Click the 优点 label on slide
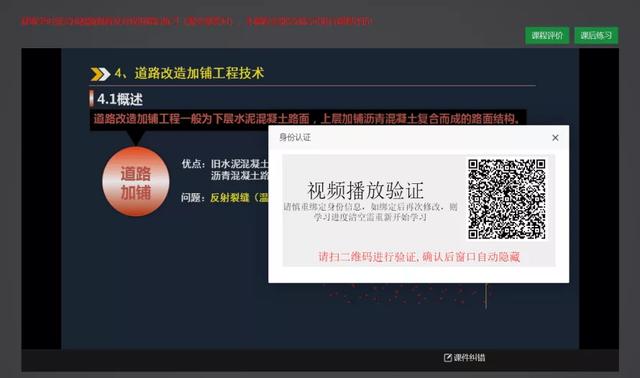Viewport: 640px width, 378px height. click(193, 164)
